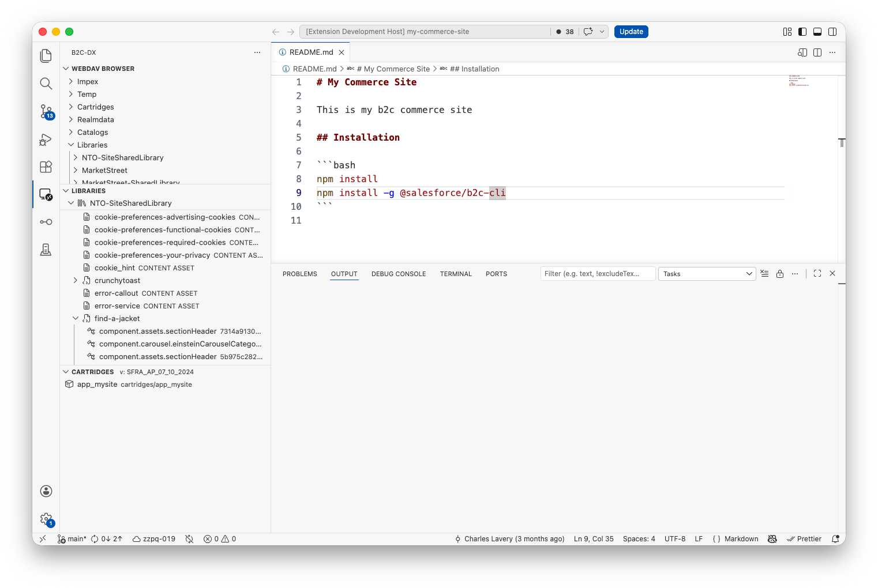The height and width of the screenshot is (588, 878).
Task: Open output panel more actions menu
Action: (795, 274)
